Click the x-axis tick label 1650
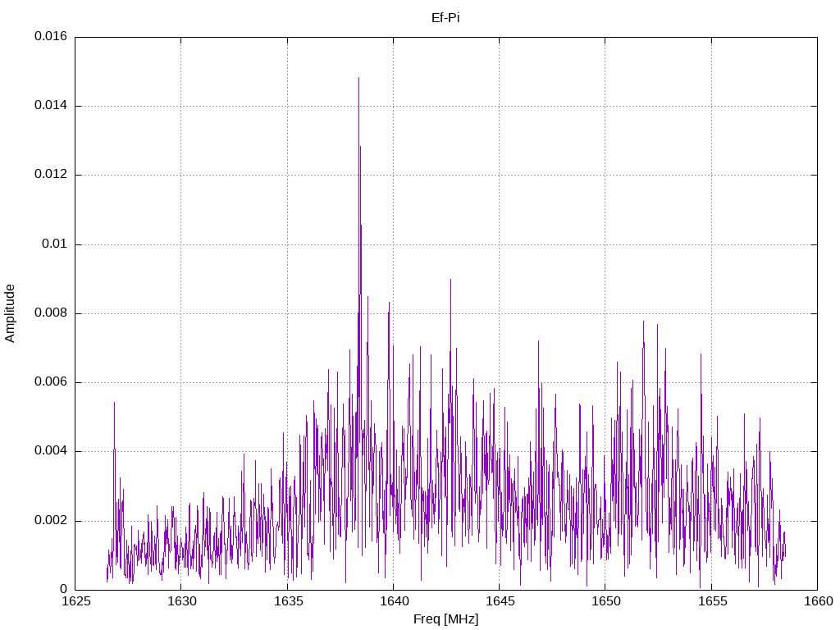Image resolution: width=840 pixels, height=630 pixels. (x=606, y=601)
